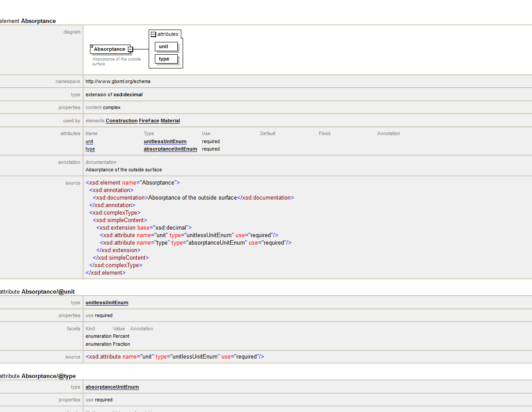532x412 pixels.
Task: Open absorptanceUnitEnum link in the Absorptance/@type type row
Action: (x=112, y=387)
